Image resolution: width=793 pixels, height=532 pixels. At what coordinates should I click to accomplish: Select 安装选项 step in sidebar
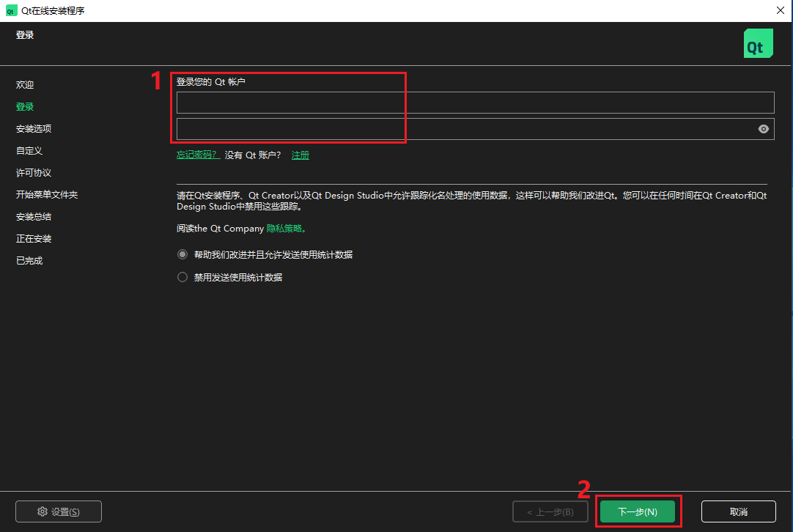(x=34, y=128)
